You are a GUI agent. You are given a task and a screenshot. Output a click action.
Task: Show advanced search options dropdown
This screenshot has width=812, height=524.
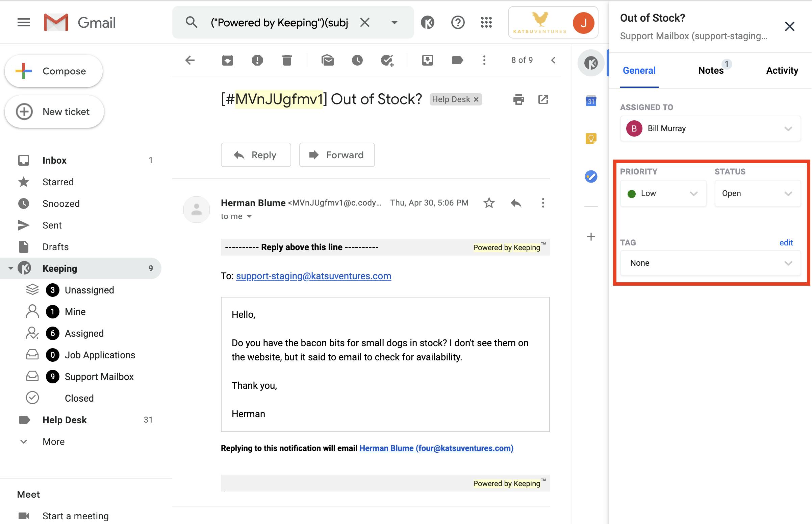click(x=394, y=22)
